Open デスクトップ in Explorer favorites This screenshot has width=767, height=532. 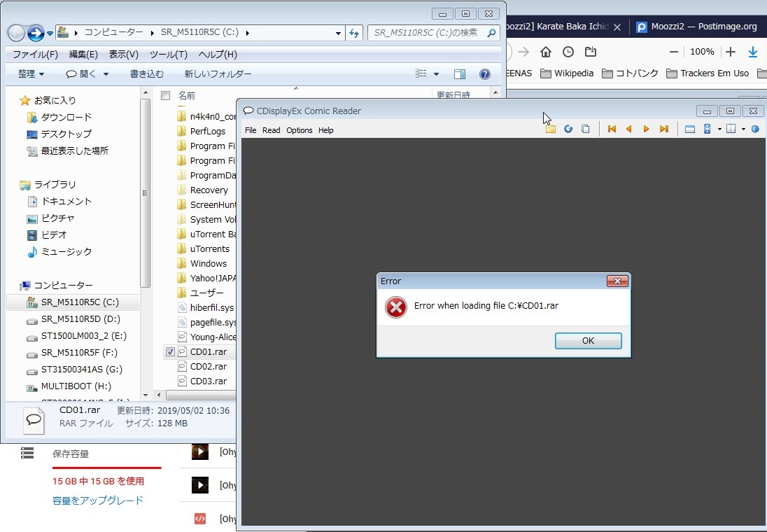[x=66, y=134]
